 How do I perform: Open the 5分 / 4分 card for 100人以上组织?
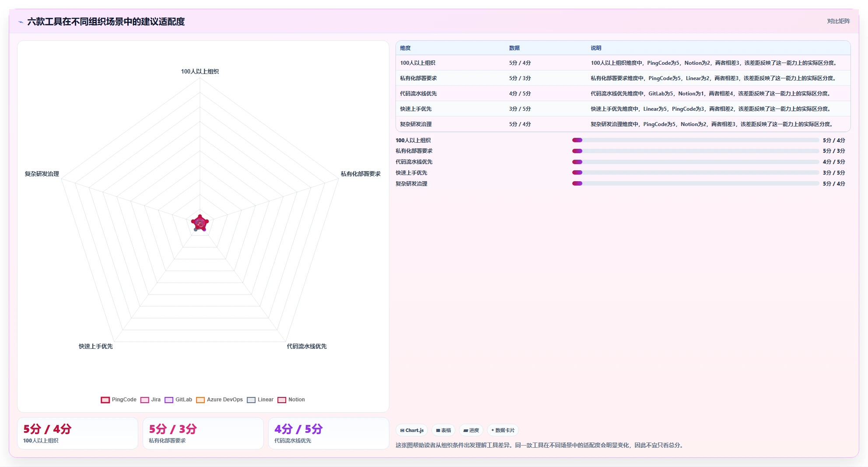[77, 433]
